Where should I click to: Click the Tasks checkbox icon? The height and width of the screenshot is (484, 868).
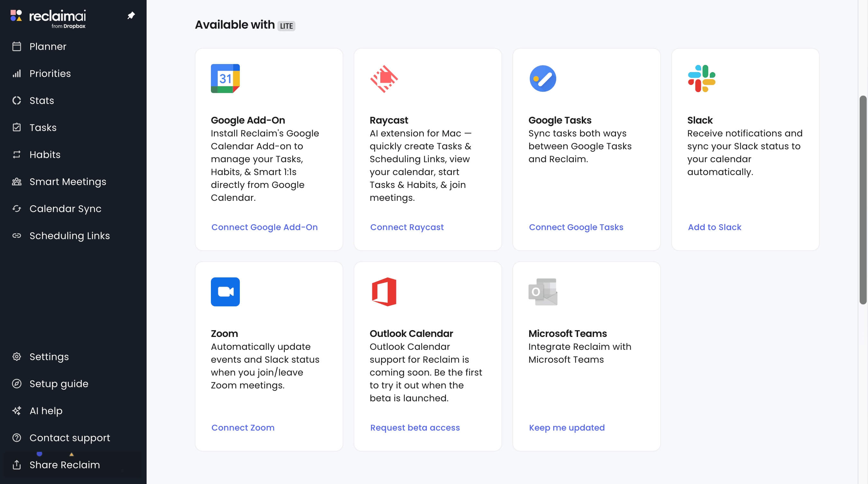click(x=16, y=127)
